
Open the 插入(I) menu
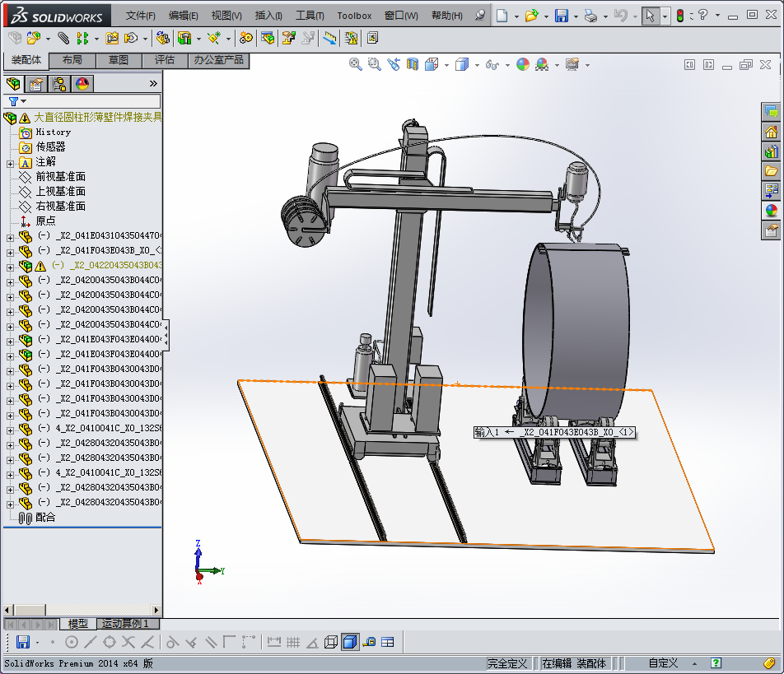coord(268,16)
